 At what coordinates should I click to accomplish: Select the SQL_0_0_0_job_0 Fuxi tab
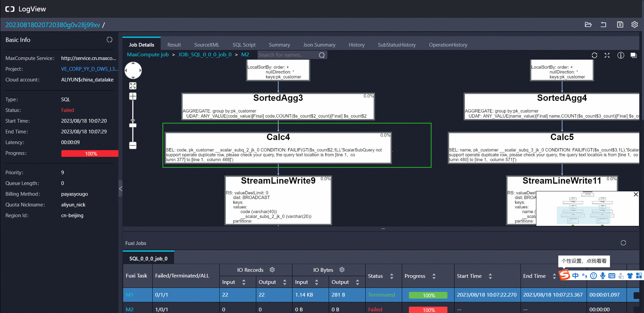(148, 258)
